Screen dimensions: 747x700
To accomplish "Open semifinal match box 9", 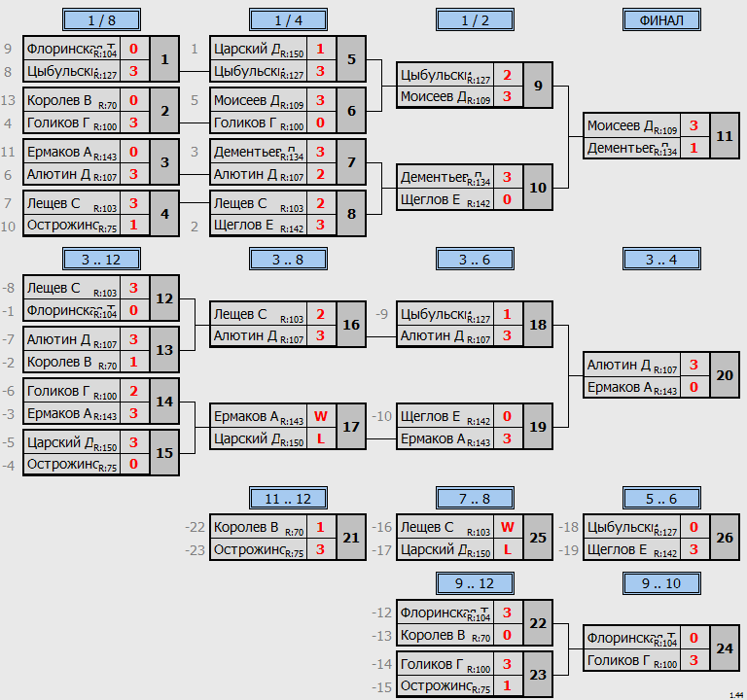I will pos(538,86).
